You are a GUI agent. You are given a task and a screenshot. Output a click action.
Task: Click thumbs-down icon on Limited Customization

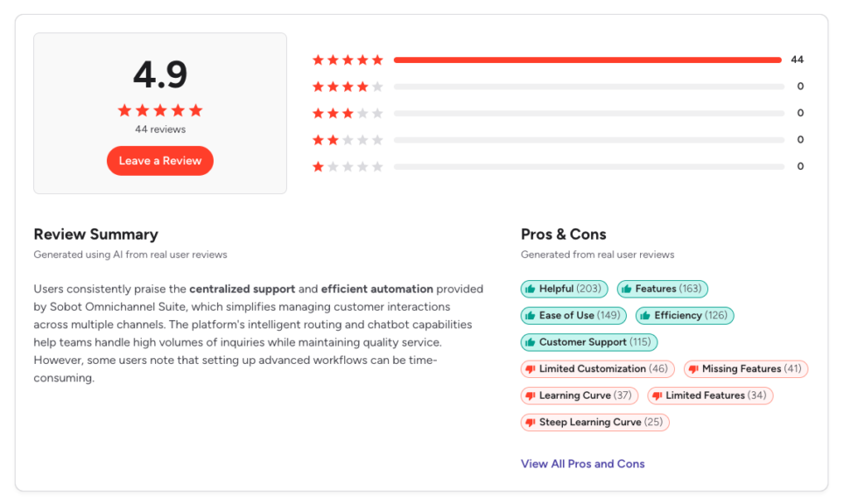[529, 369]
